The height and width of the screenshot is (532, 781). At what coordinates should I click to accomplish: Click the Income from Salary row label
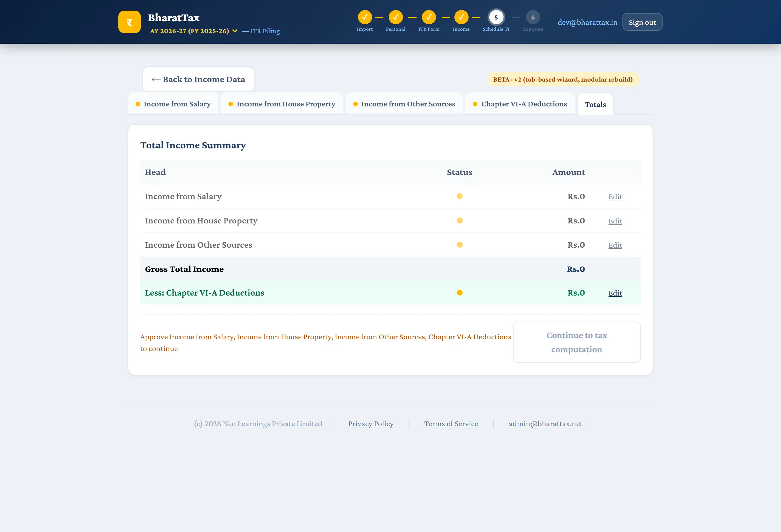tap(183, 196)
